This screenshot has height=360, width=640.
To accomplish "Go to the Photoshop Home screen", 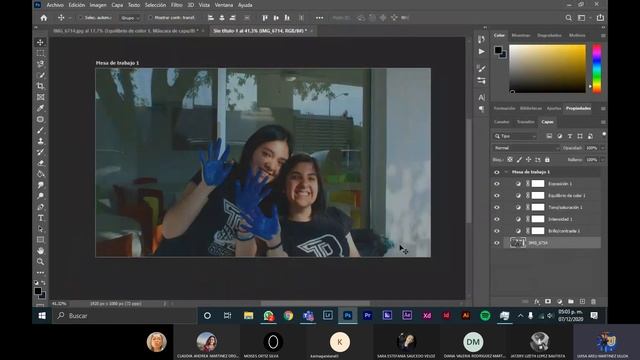I will pos(44,18).
